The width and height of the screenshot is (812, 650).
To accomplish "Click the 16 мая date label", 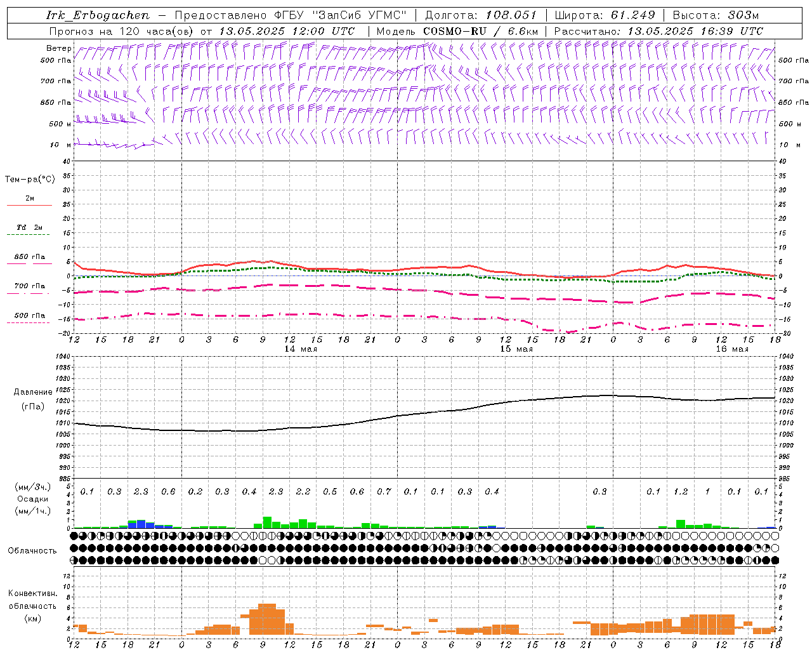I will point(732,349).
